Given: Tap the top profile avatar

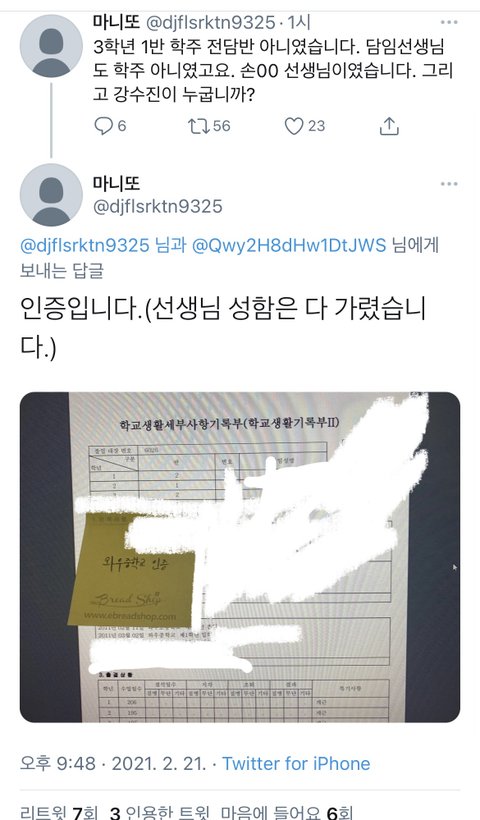Looking at the screenshot, I should click(51, 46).
